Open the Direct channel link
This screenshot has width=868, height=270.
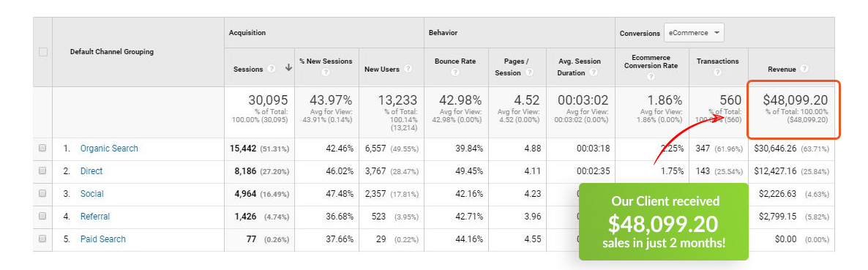(x=91, y=171)
